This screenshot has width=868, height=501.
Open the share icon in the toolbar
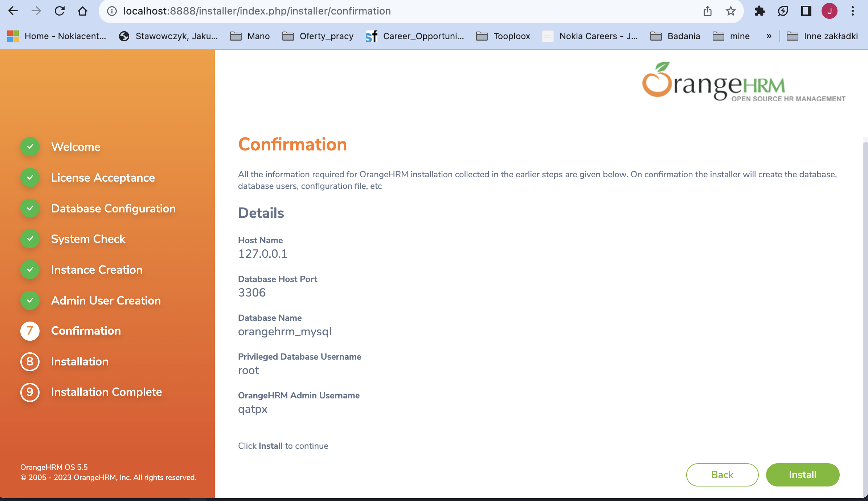tap(707, 11)
